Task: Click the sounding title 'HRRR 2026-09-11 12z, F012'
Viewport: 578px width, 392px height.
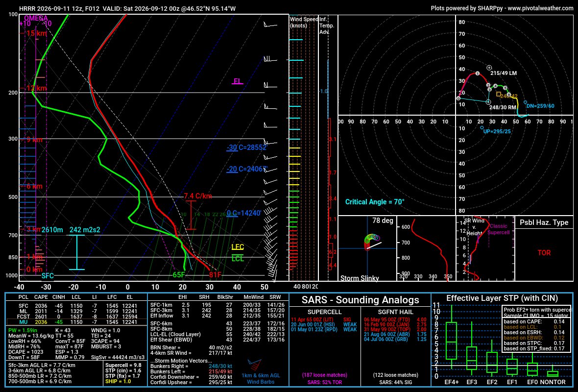Action: (59, 8)
